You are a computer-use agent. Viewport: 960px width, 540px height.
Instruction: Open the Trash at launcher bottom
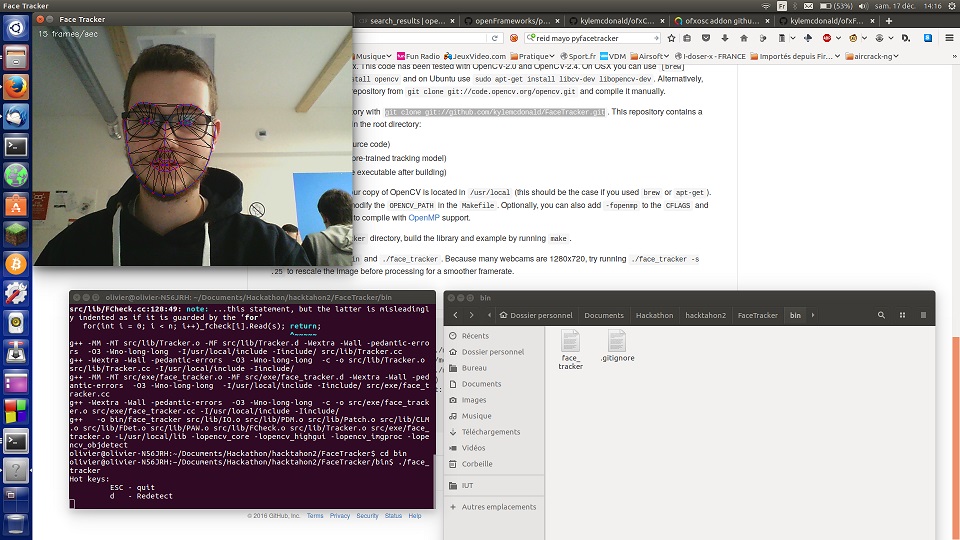point(16,525)
